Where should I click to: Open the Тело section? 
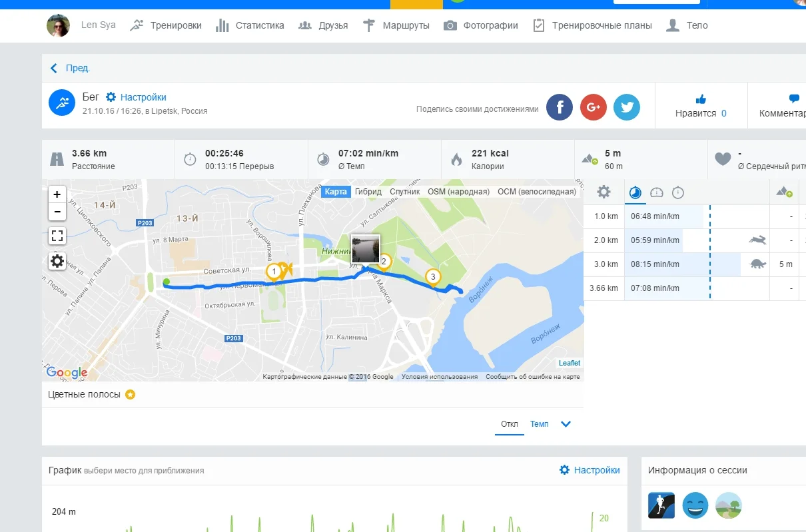click(687, 25)
